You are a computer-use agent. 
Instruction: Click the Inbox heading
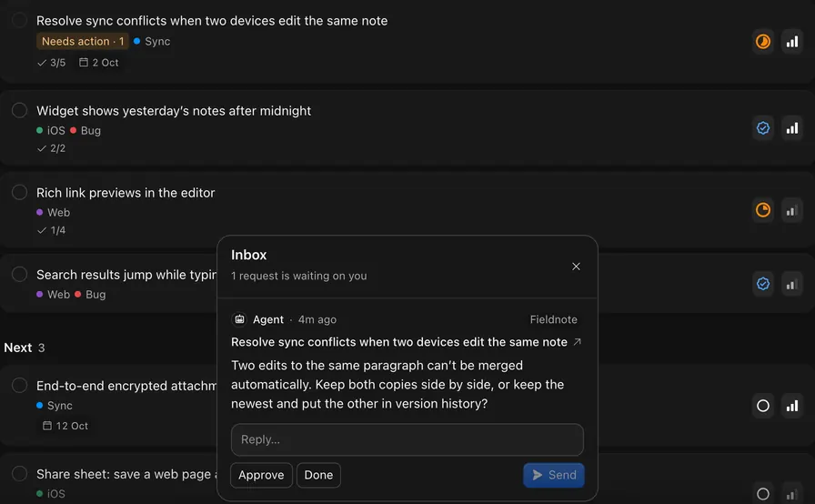point(248,255)
